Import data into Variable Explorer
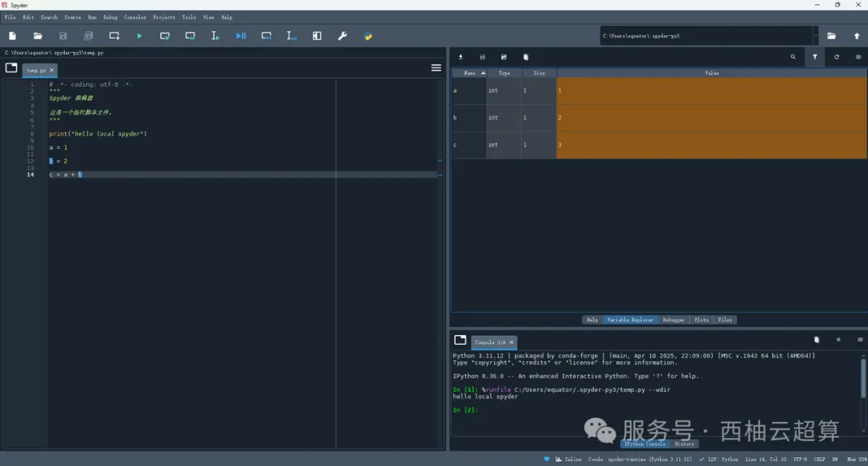Viewport: 868px width, 466px height. click(x=461, y=57)
